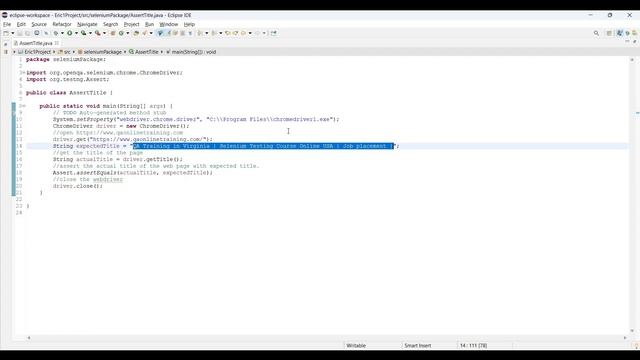Click the Writable status bar entry
The width and height of the screenshot is (640, 360).
coord(356,346)
